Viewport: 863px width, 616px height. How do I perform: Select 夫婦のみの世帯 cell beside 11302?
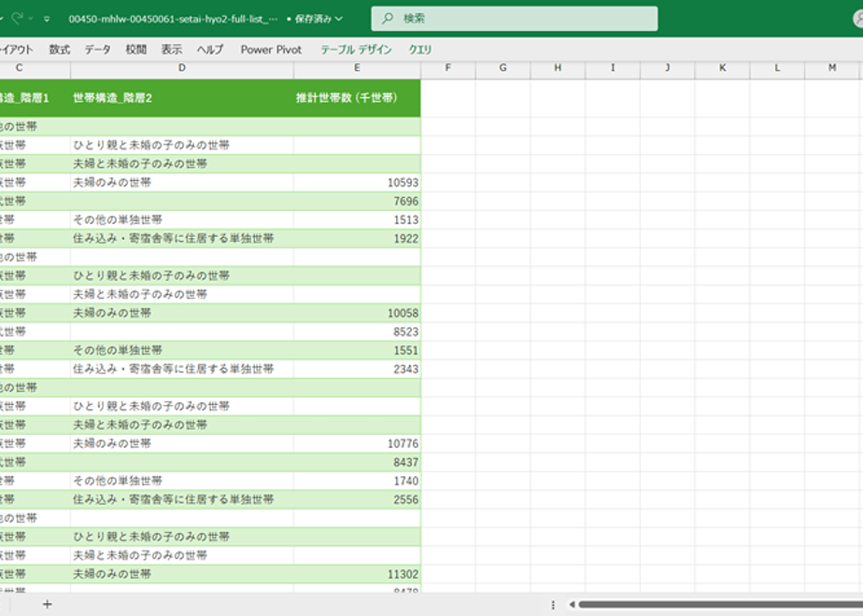pyautogui.click(x=182, y=574)
